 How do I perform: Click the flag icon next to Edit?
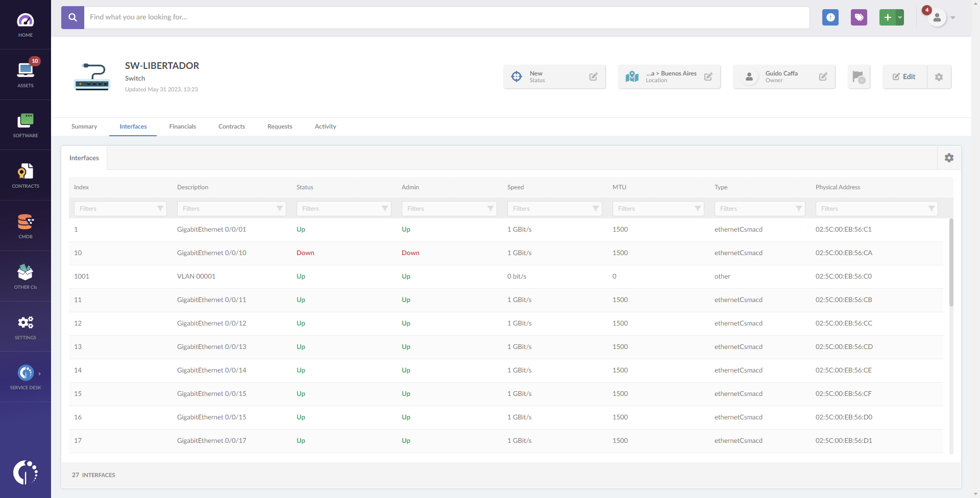859,77
